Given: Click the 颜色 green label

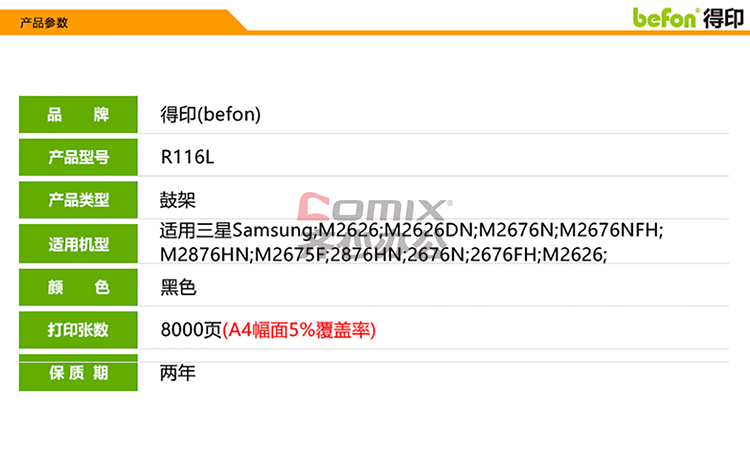Looking at the screenshot, I should coord(78,287).
